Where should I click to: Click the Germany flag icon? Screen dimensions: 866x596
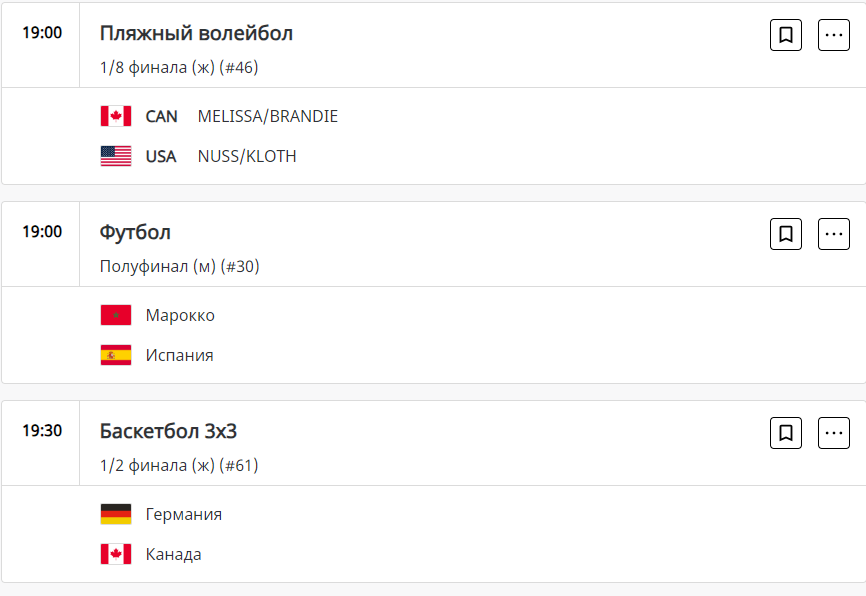[x=116, y=514]
